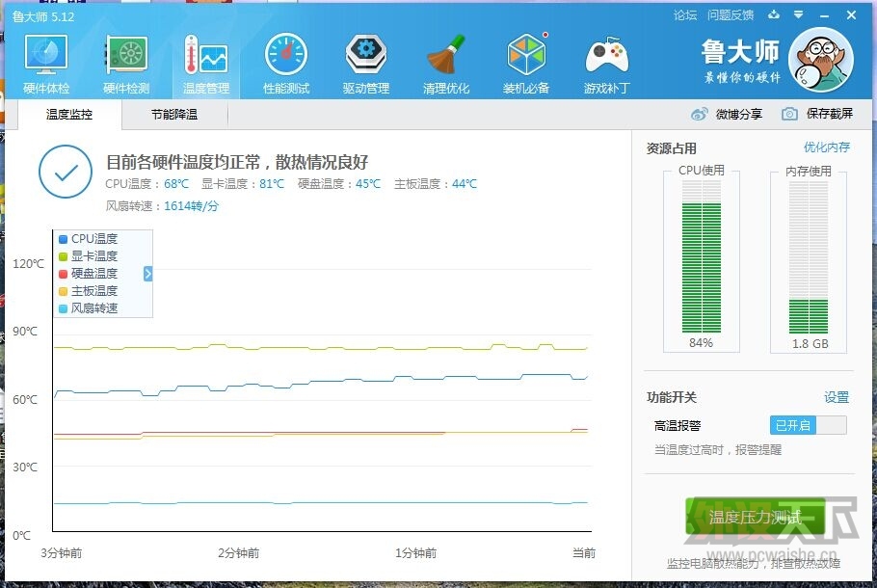This screenshot has height=588, width=877.
Task: Click the 当前 time axis label
Action: (584, 552)
